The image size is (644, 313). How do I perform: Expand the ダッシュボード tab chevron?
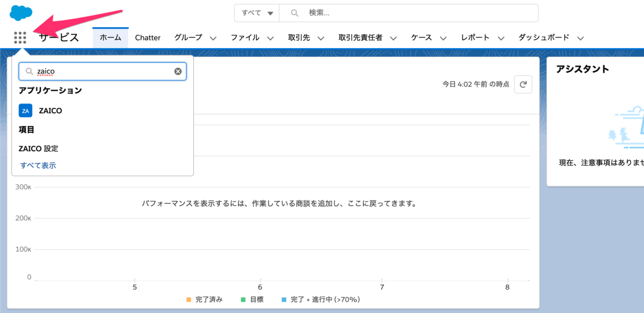[x=581, y=38]
